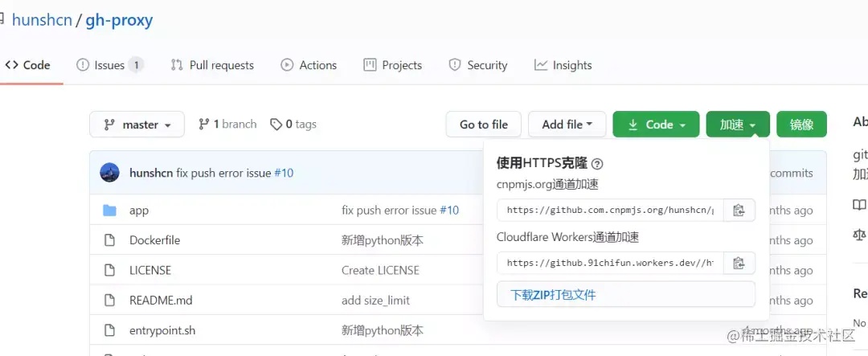View the 1 branch link
This screenshot has width=868, height=356.
click(x=227, y=124)
